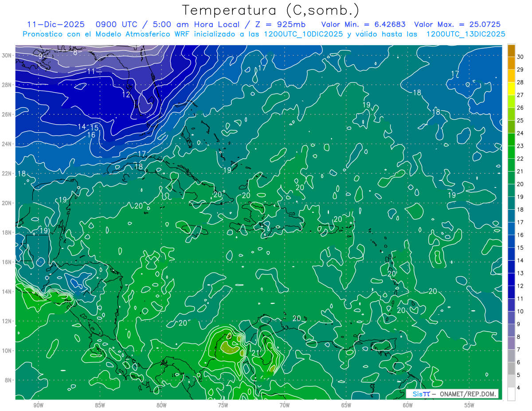Select the date text "11-Dic-2025"
This screenshot has width=532, height=411.
pos(56,24)
